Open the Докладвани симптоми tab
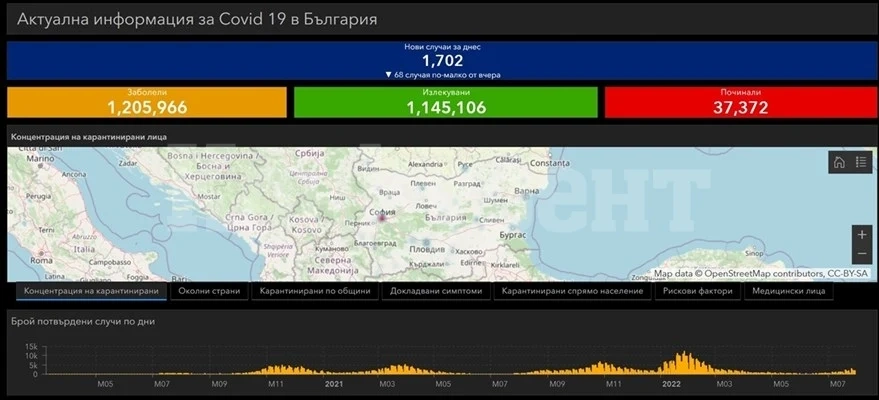The image size is (879, 400). click(x=436, y=291)
